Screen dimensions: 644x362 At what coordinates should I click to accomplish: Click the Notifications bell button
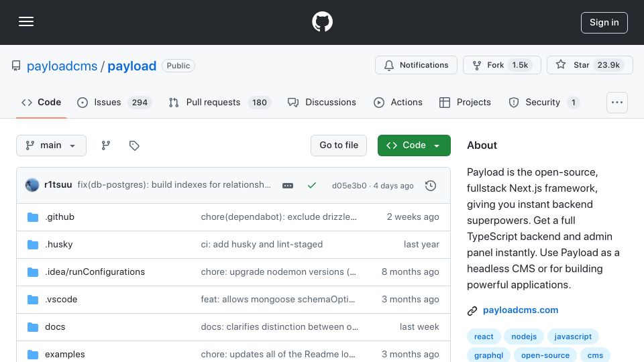point(416,65)
